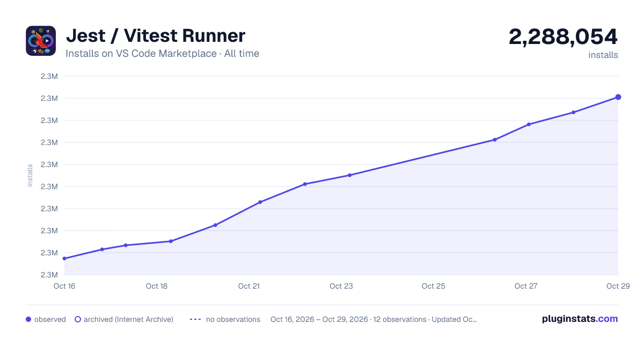Image resolution: width=644 pixels, height=338 pixels.
Task: Click the date range and observations footer text
Action: tap(374, 319)
